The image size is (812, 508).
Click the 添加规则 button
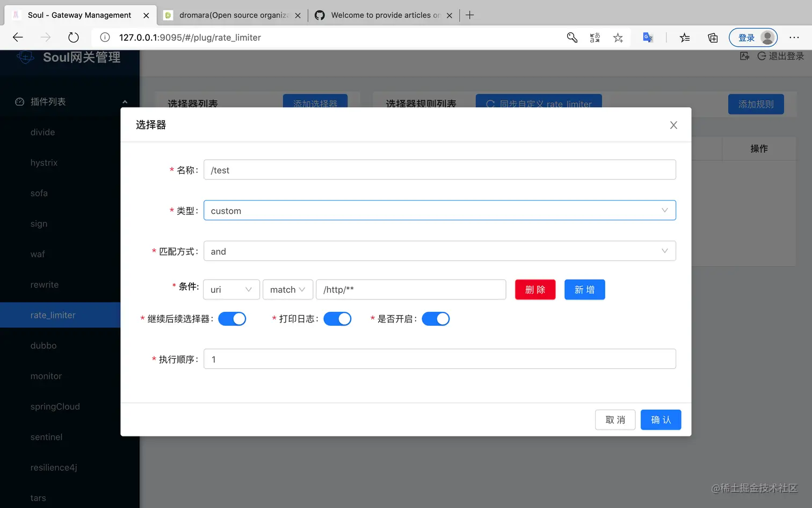[756, 104]
